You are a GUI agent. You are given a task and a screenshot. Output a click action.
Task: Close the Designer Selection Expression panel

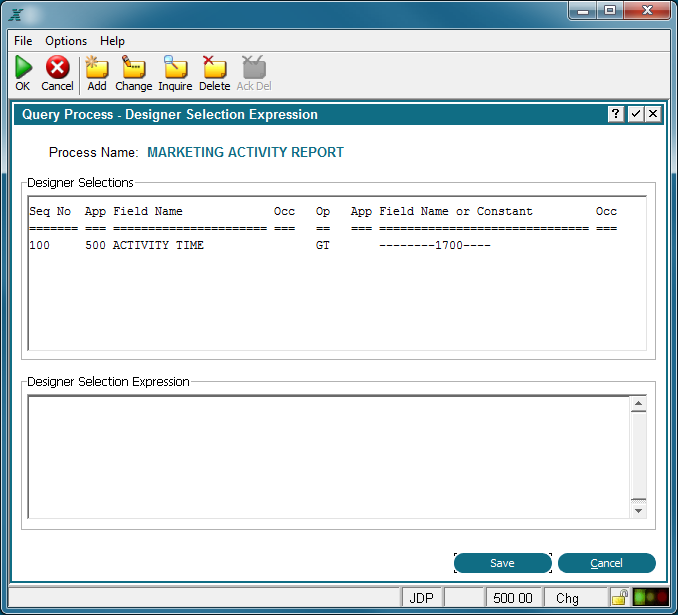(653, 114)
